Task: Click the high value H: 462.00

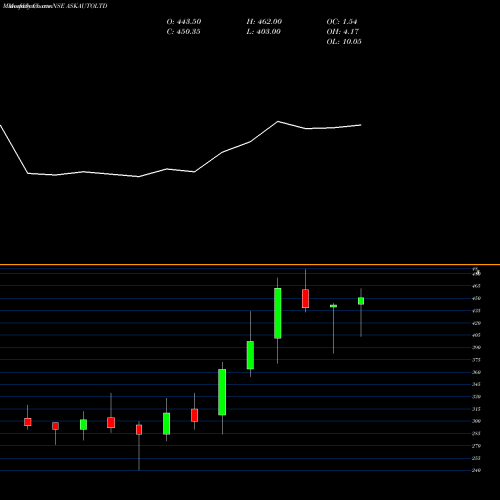Action: click(264, 22)
